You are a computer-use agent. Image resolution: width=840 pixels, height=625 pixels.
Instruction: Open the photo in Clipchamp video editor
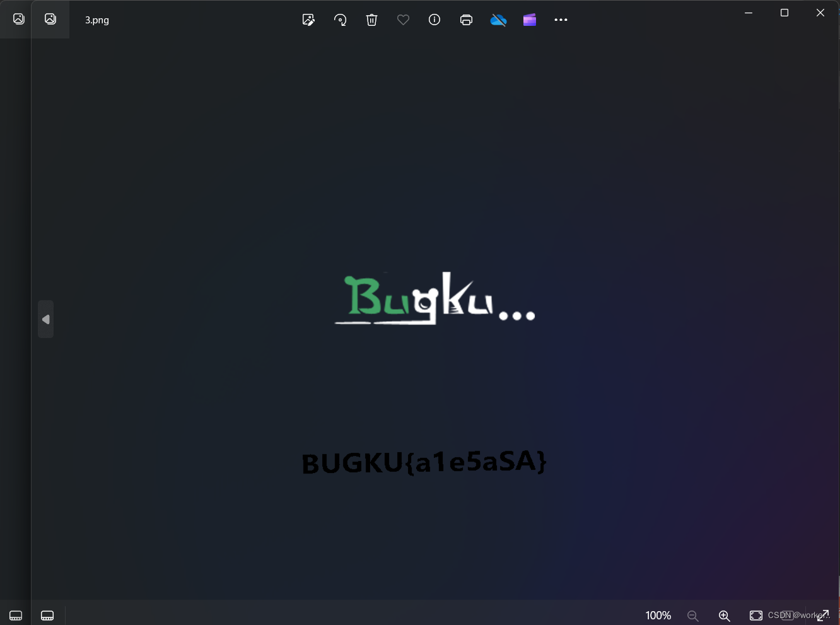[529, 20]
